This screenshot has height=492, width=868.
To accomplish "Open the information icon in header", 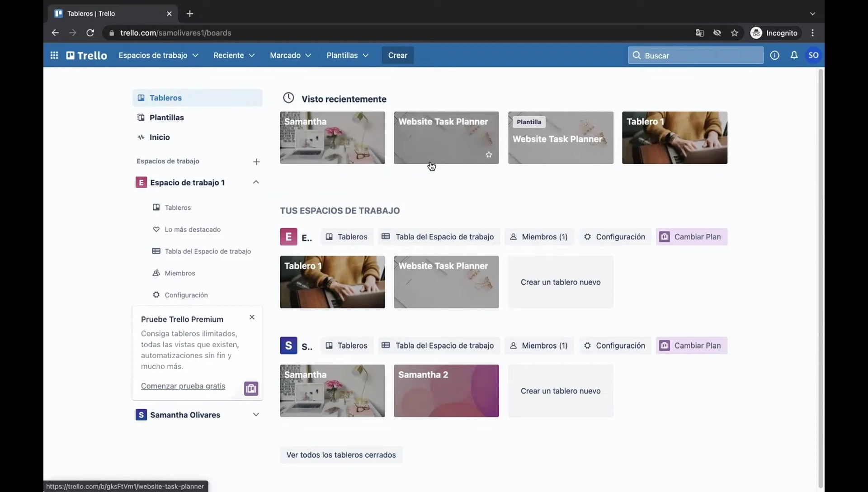I will tap(774, 55).
